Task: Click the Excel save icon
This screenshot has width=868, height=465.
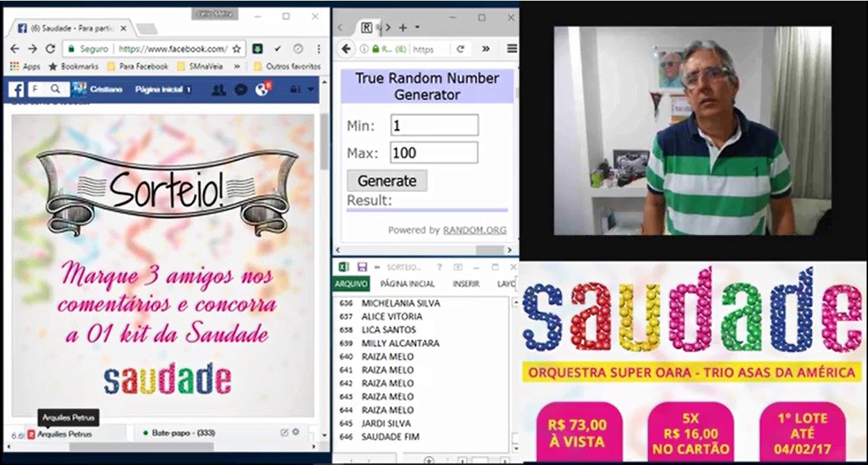Action: click(362, 267)
